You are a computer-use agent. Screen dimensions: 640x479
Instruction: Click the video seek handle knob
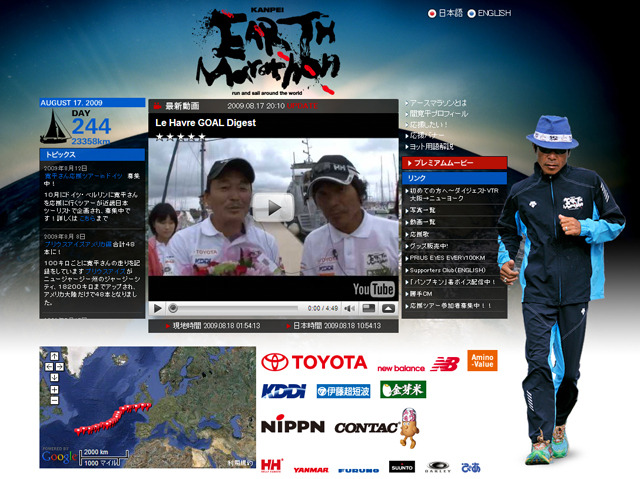(x=173, y=308)
